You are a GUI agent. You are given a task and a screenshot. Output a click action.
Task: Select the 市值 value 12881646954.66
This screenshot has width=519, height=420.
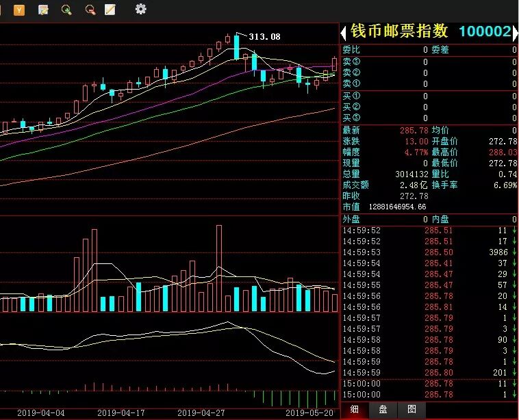(x=398, y=207)
